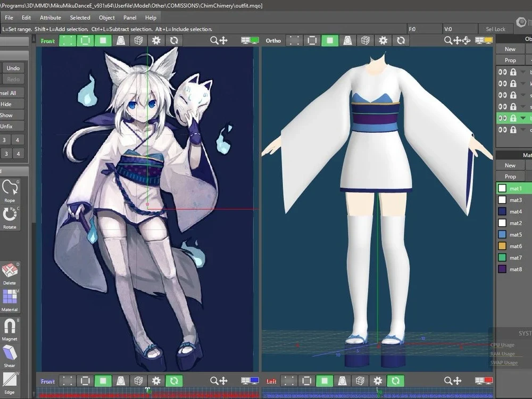Image resolution: width=532 pixels, height=399 pixels.
Task: Open the Ortho view type selector
Action: click(273, 41)
